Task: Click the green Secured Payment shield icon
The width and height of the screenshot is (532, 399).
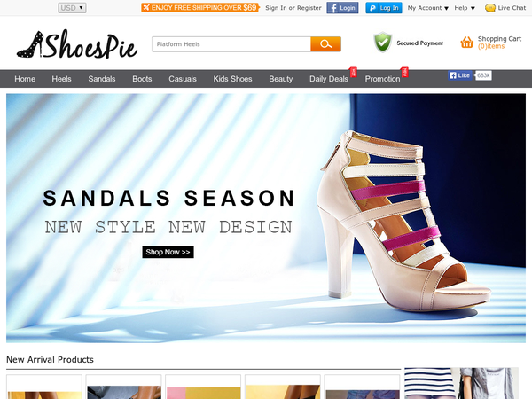Action: coord(383,43)
